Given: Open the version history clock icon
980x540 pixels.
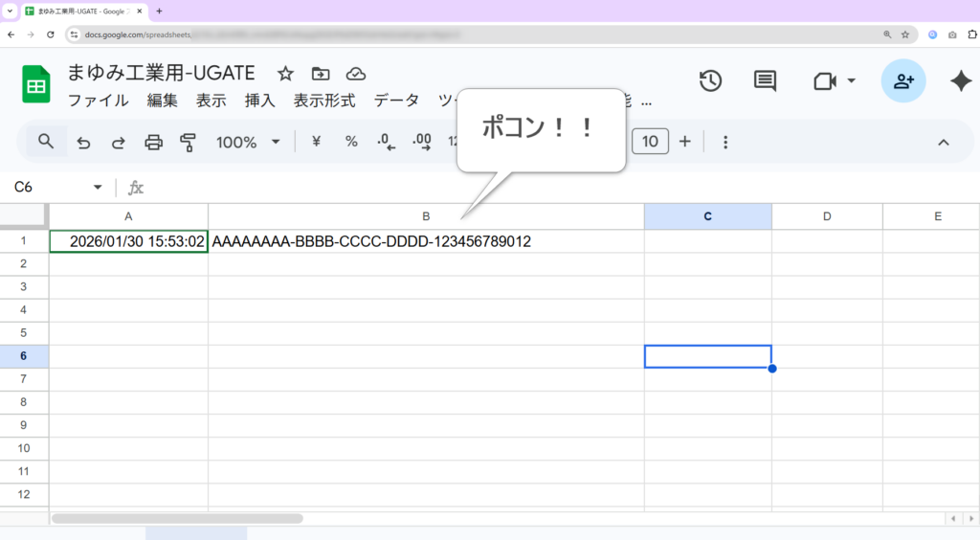Looking at the screenshot, I should 710,81.
